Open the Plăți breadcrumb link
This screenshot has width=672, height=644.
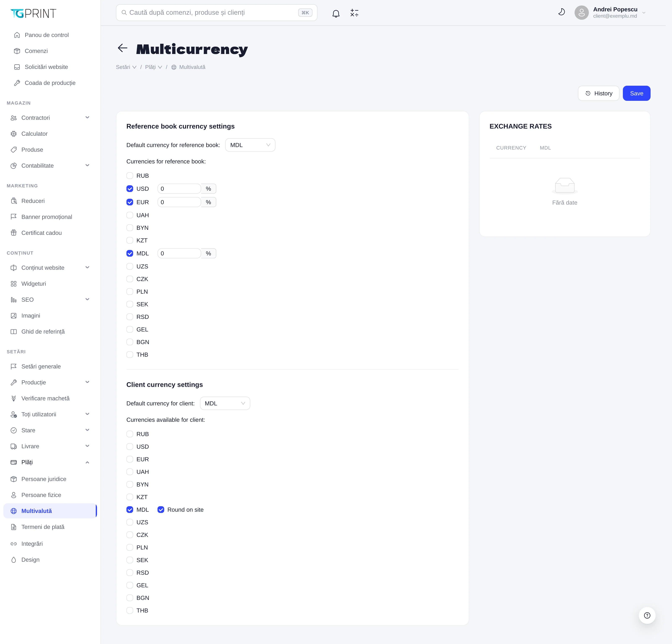(153, 67)
